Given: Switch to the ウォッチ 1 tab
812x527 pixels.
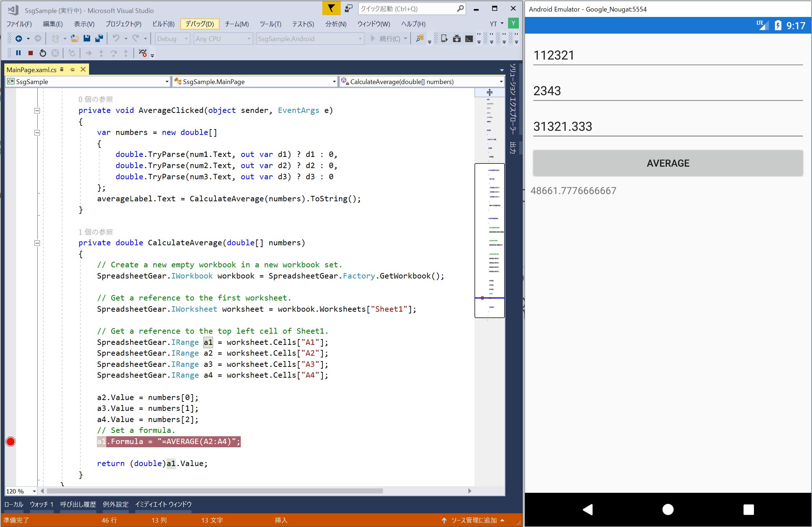Looking at the screenshot, I should [x=41, y=504].
